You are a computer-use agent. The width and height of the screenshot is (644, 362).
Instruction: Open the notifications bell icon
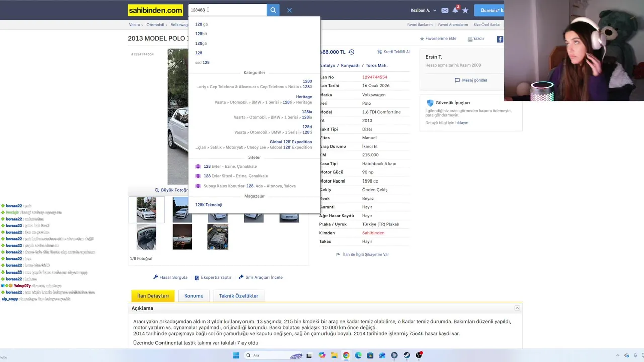[x=455, y=10]
